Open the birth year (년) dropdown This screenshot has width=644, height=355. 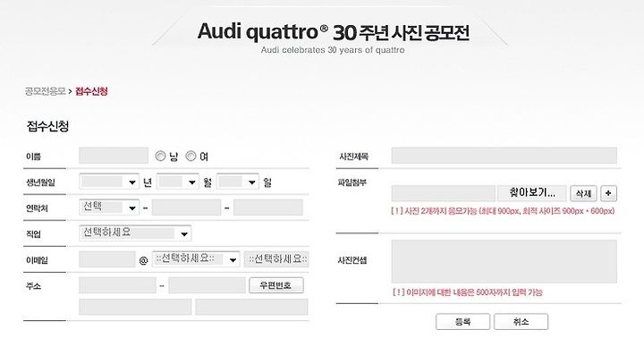(109, 182)
